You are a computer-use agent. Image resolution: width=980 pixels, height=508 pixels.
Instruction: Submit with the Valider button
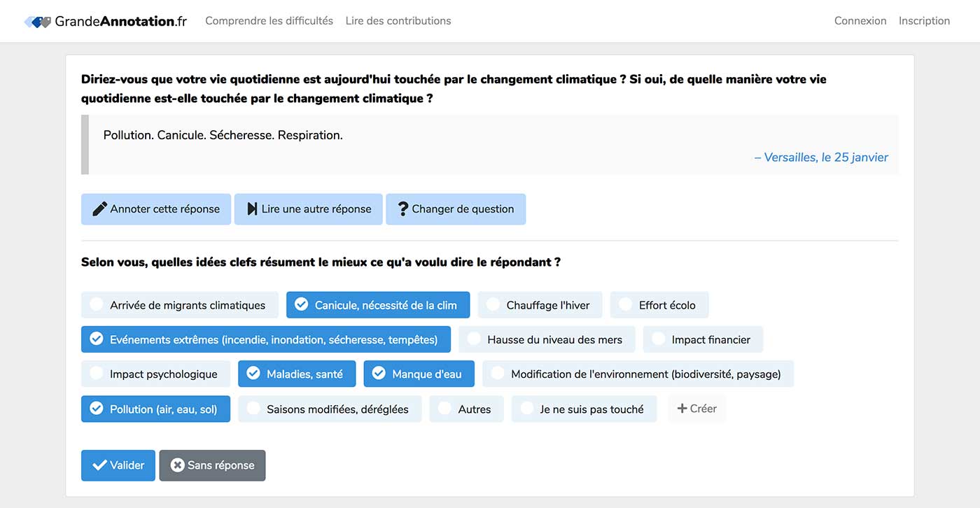point(118,465)
